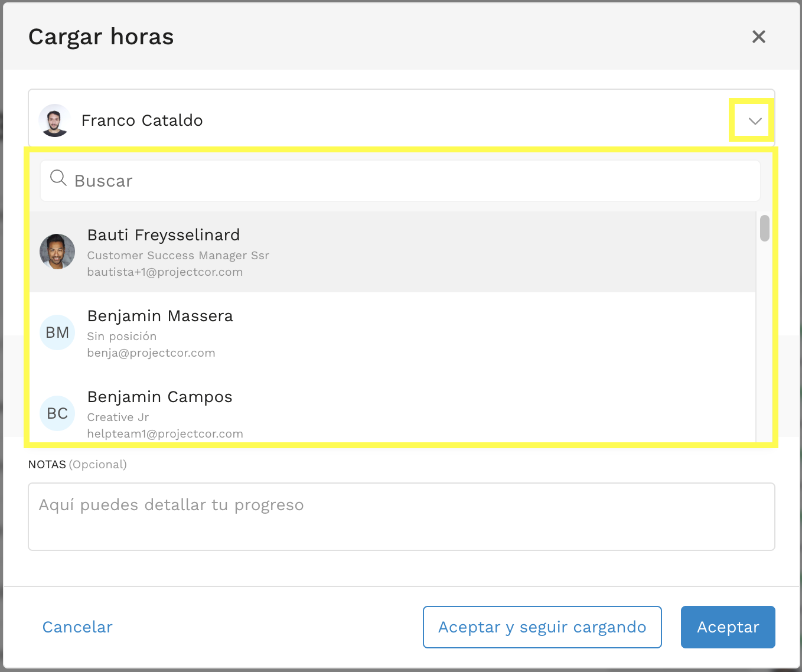Click the Creative Jr position text
802x672 pixels.
coord(118,417)
